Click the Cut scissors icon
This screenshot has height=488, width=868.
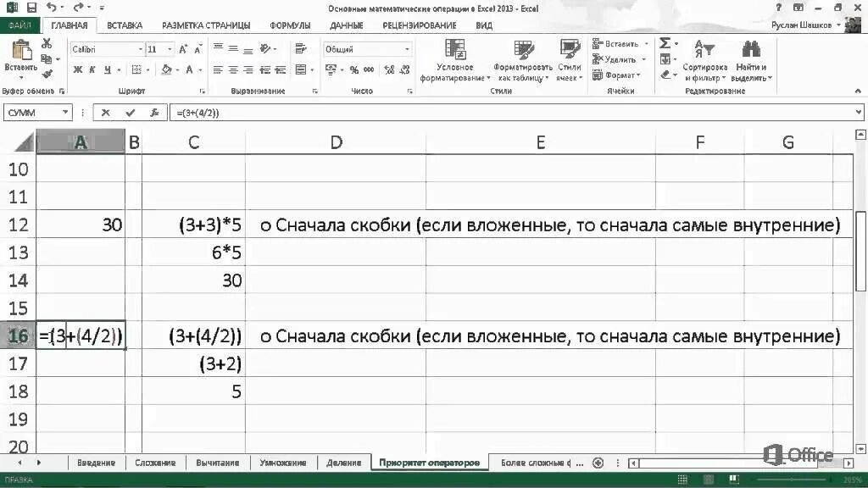click(x=47, y=43)
